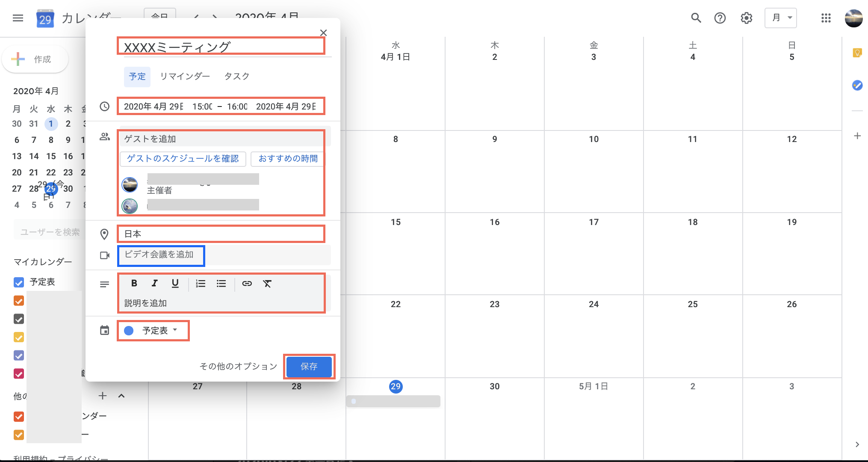Click the remove formatting icon
Screen dimensions: 868x462
click(x=268, y=283)
